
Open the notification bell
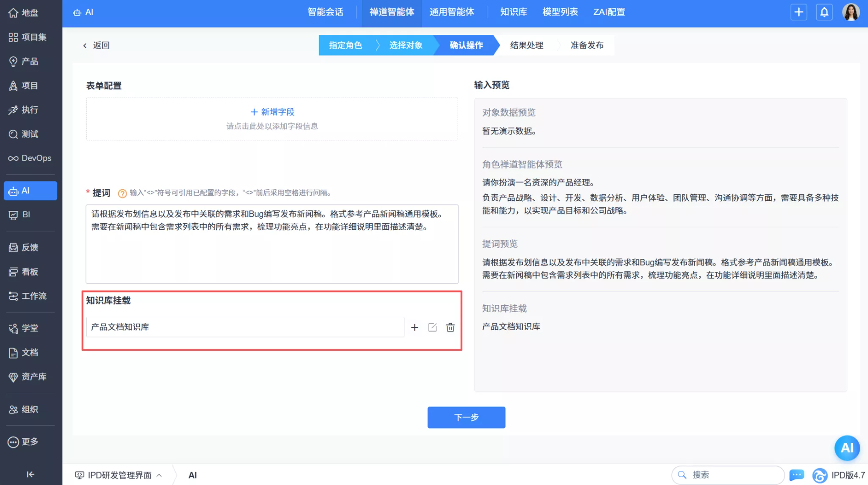tap(824, 12)
